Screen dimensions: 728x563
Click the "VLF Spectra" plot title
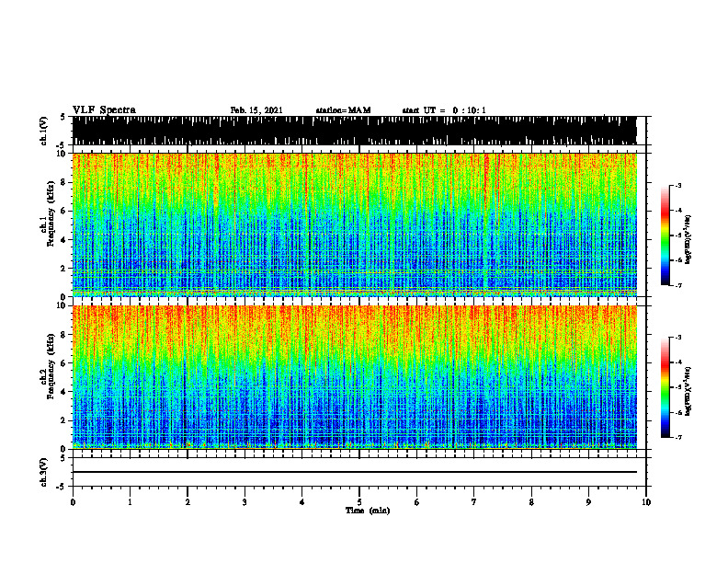104,110
